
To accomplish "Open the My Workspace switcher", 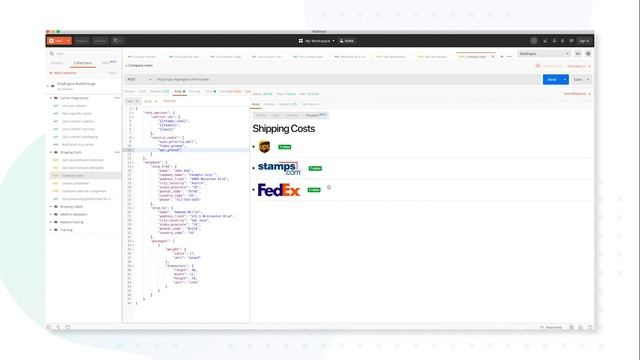I will tap(316, 41).
